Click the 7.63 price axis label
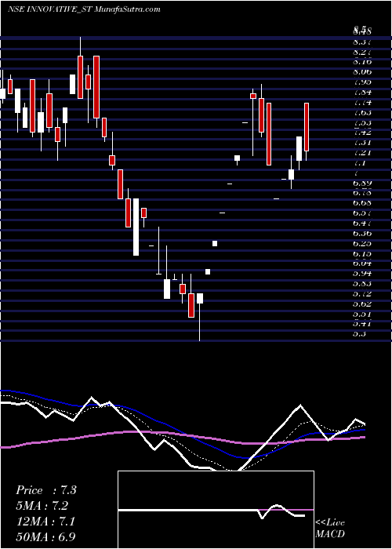This screenshot has height=549, width=392. pos(362,113)
